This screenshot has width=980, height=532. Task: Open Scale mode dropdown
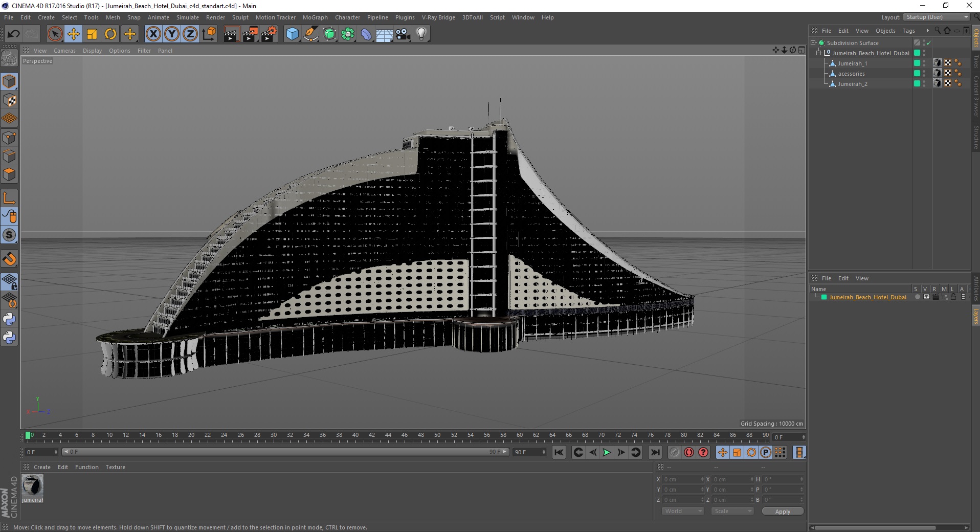point(732,511)
